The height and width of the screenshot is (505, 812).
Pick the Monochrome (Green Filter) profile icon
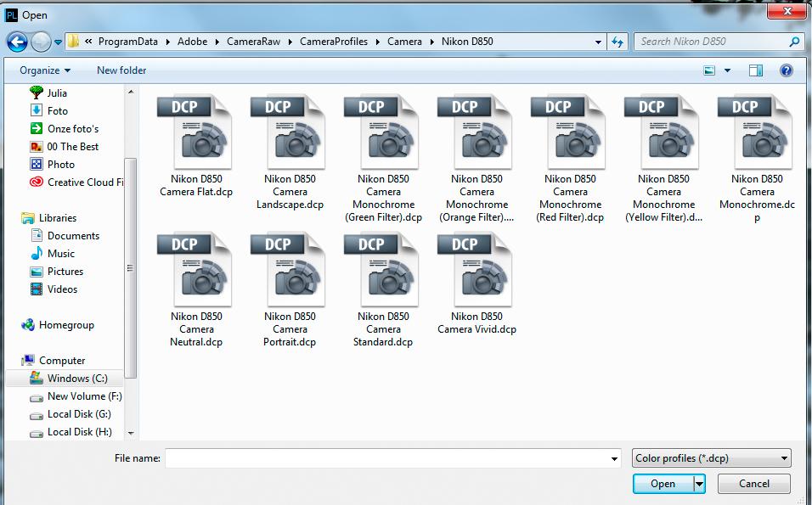381,132
